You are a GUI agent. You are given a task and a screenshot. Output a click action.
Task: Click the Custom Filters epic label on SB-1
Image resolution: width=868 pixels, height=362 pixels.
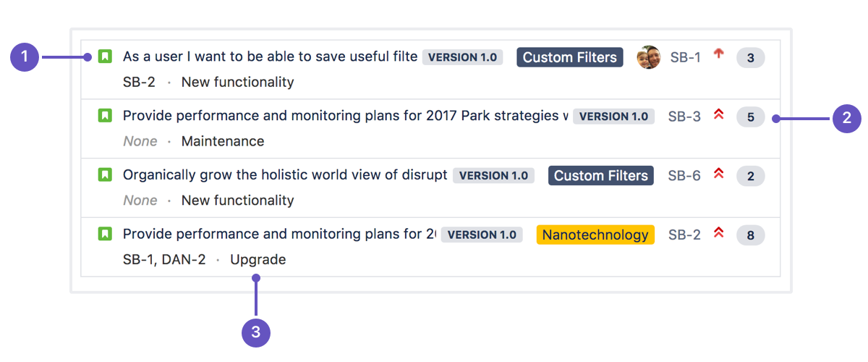click(x=570, y=57)
